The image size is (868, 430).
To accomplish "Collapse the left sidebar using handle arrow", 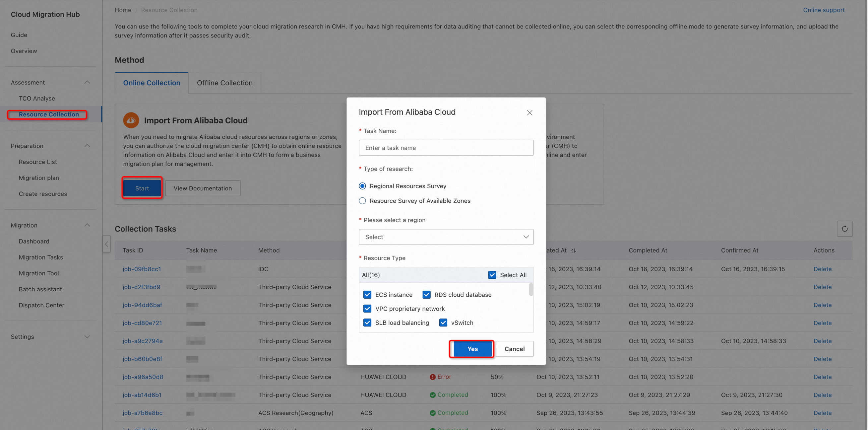I will coord(106,244).
